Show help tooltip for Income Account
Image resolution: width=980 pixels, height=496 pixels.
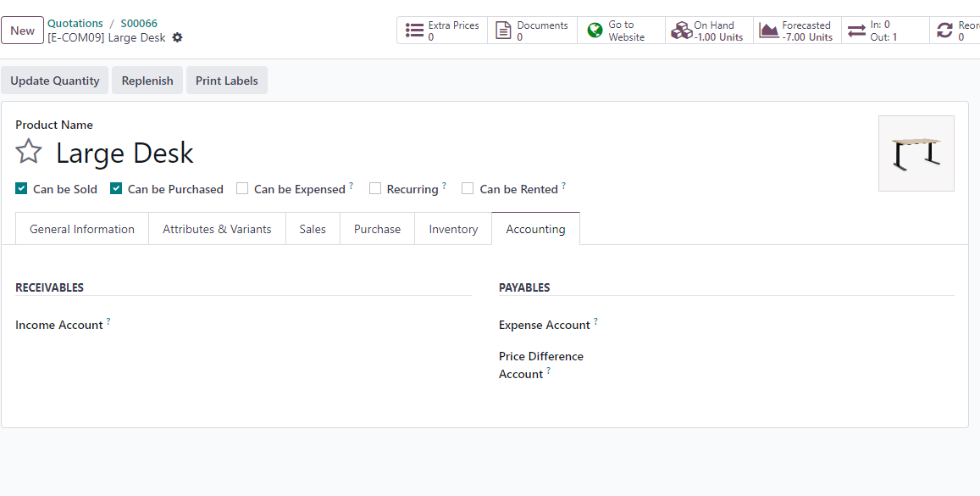108,321
